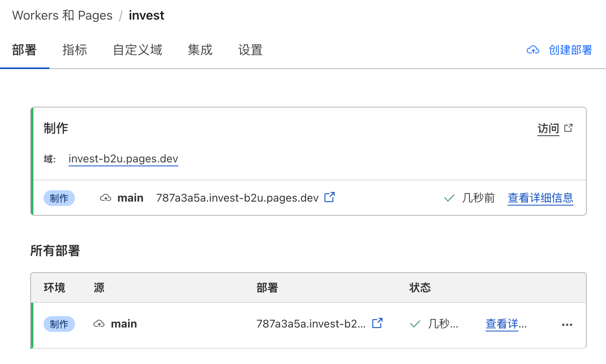Click green checkmark status icon in production card
The width and height of the screenshot is (606, 364).
point(449,198)
